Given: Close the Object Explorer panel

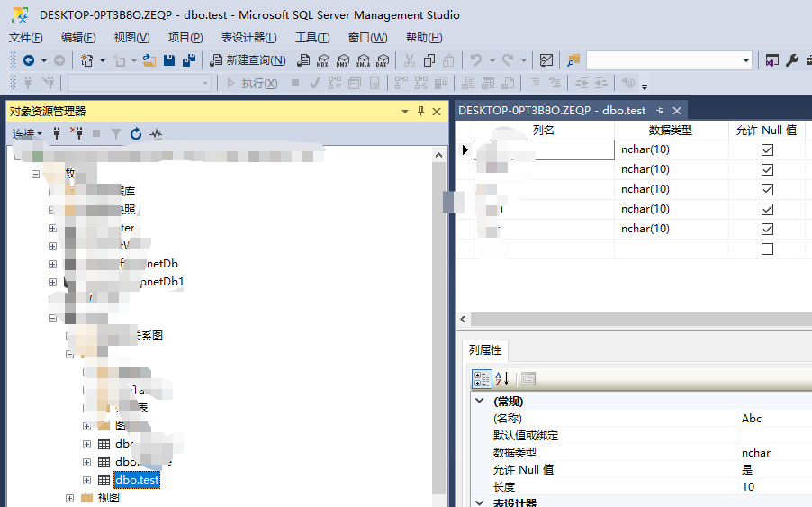Looking at the screenshot, I should [x=437, y=112].
